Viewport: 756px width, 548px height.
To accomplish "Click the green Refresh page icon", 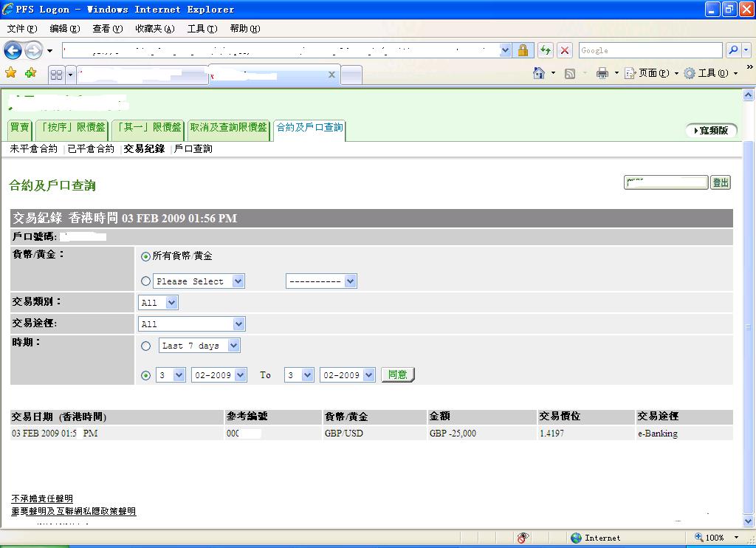I will coord(546,50).
